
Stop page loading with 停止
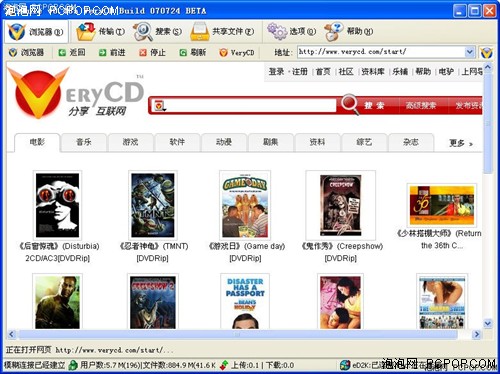[x=152, y=52]
